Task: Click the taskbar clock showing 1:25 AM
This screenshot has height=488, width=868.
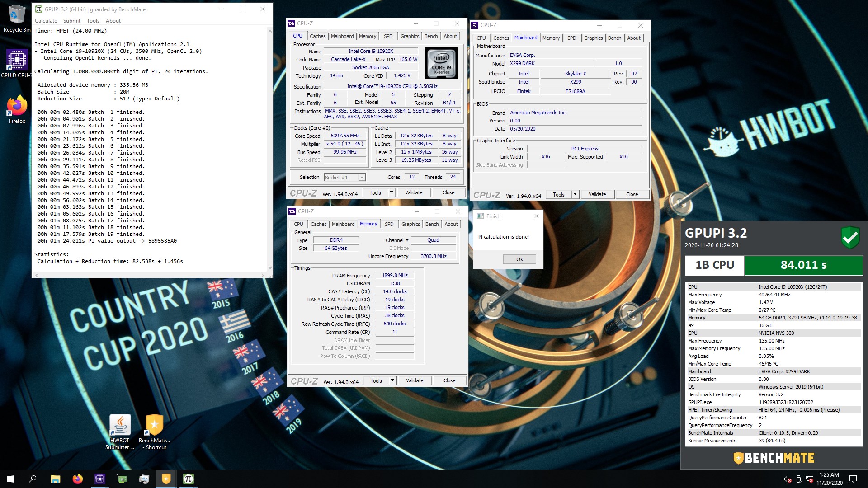Action: pyautogui.click(x=829, y=479)
